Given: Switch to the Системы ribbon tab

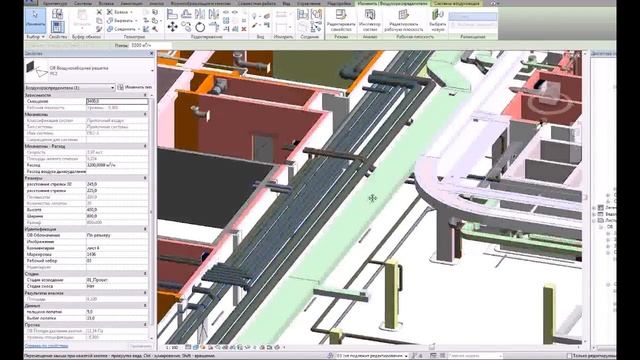Looking at the screenshot, I should pos(83,3).
